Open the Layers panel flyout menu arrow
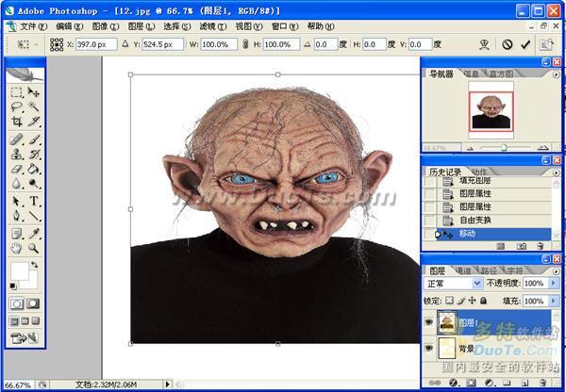Viewport: 566px width, 392px height. click(x=556, y=270)
